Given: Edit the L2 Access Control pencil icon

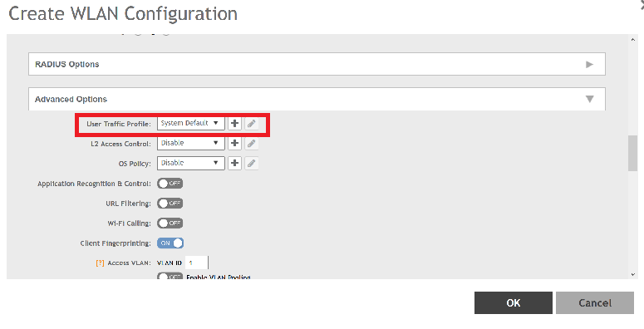Looking at the screenshot, I should coord(251,143).
